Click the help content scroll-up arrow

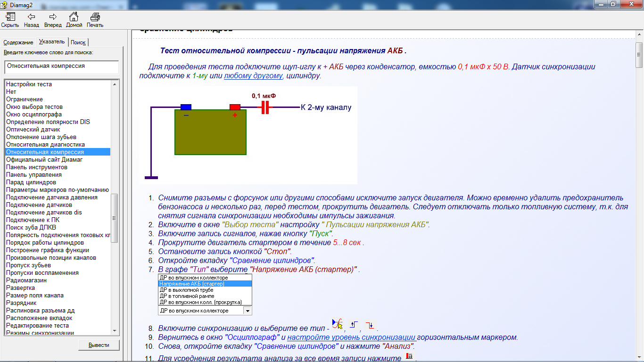tap(639, 35)
